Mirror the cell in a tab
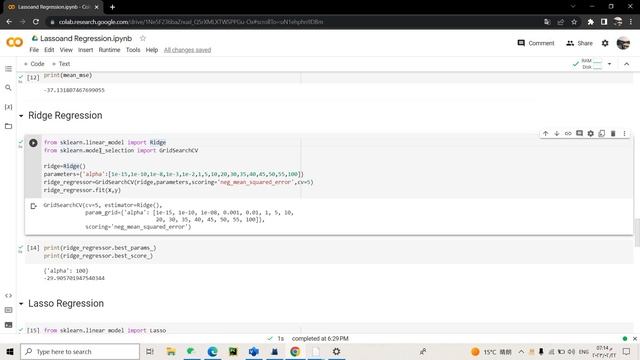This screenshot has width=640, height=360. 602,133
